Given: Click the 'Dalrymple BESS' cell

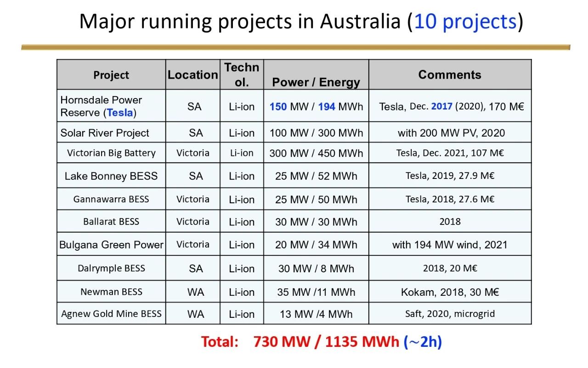Looking at the screenshot, I should [111, 268].
